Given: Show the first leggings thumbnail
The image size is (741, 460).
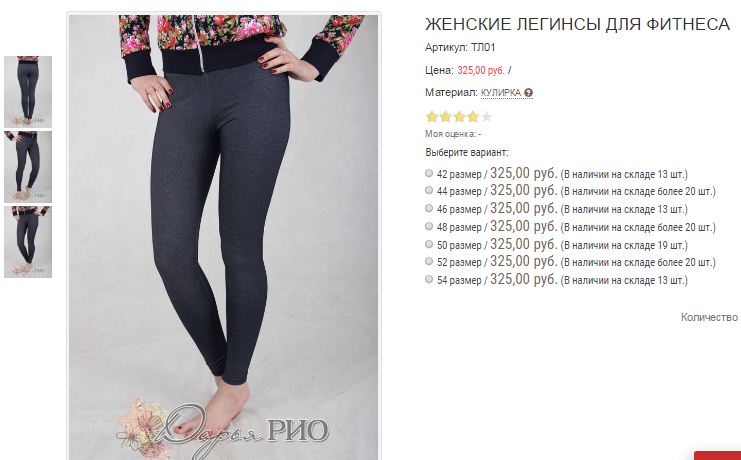Looking at the screenshot, I should pos(28,92).
